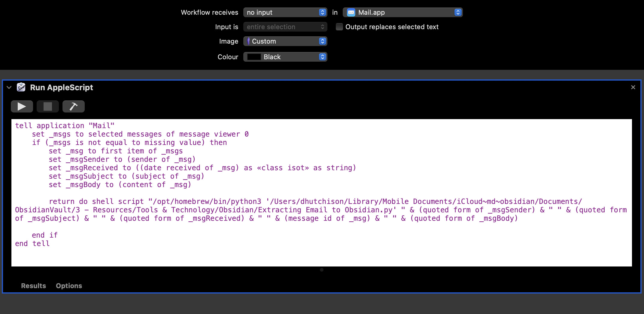
Task: Click the 'set _msgSender to' line
Action: pos(122,159)
